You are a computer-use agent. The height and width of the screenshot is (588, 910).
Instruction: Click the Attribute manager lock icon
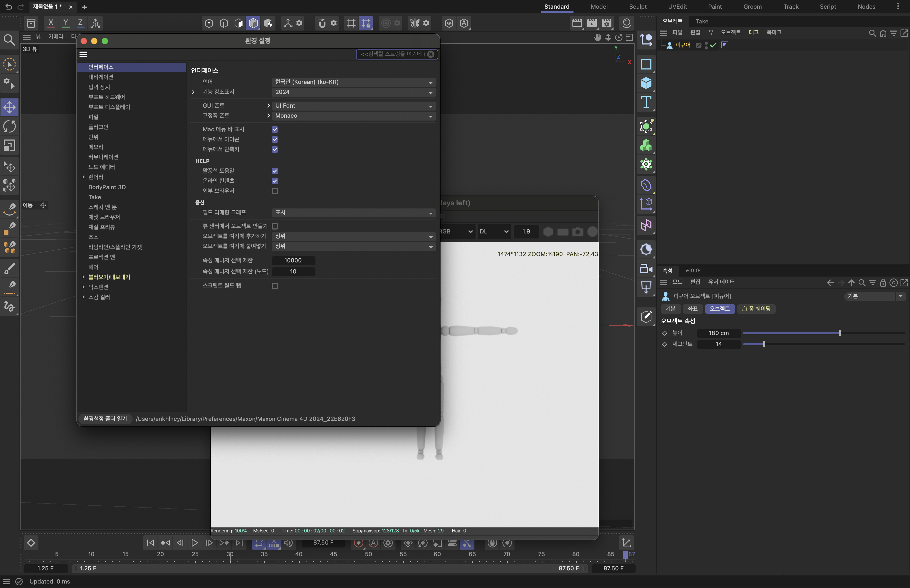883,282
